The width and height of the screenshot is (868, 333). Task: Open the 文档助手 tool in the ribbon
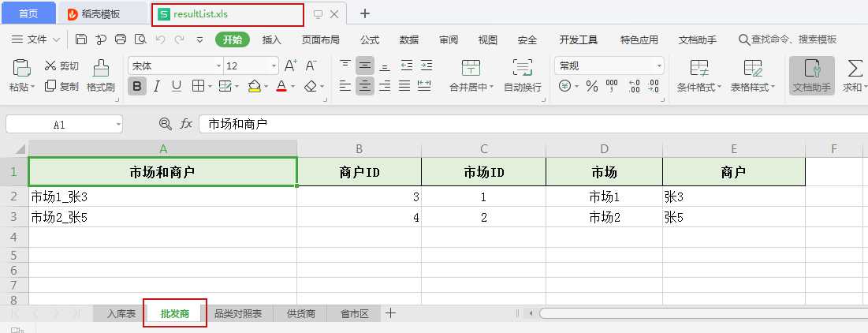click(811, 75)
